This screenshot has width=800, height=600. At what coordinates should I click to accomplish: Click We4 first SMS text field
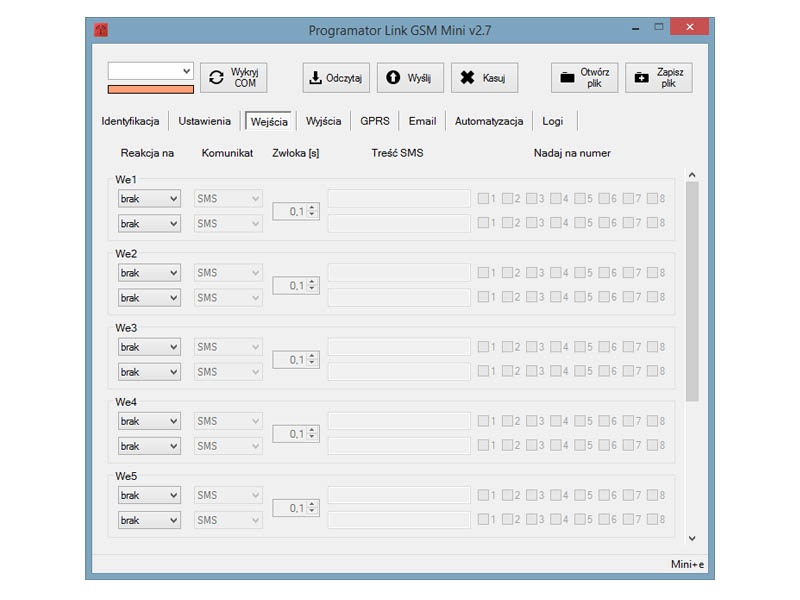(399, 421)
